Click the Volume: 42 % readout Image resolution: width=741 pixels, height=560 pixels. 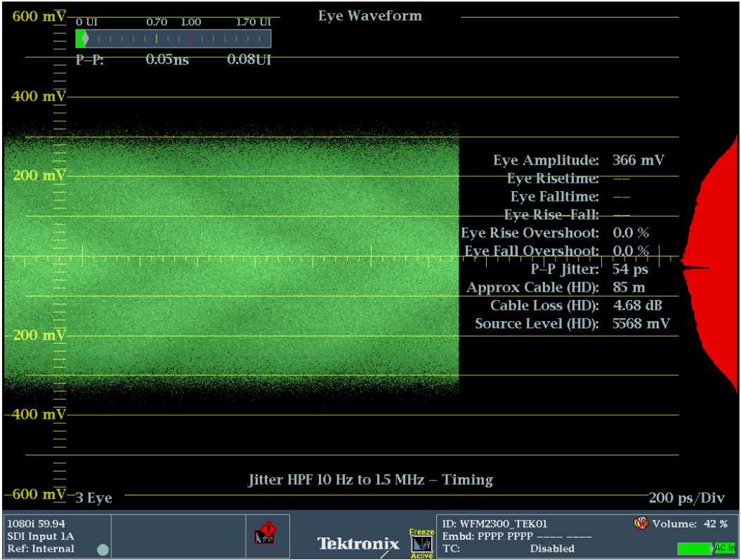coord(690,523)
